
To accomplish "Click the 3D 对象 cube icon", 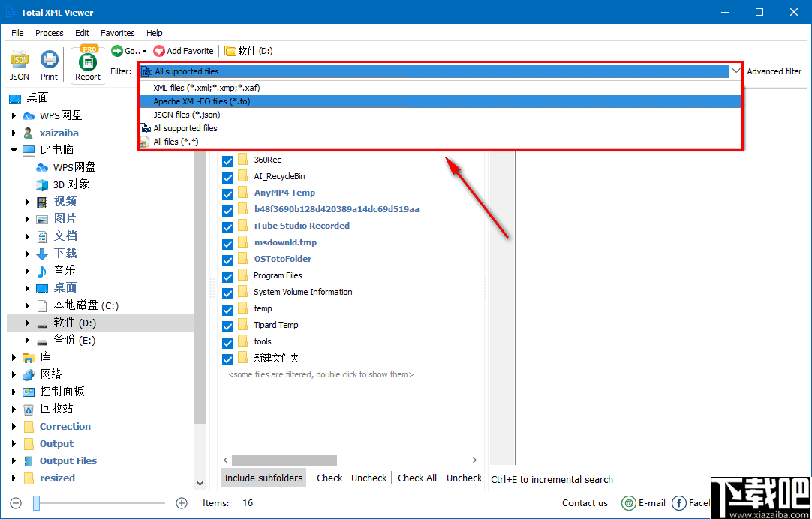I will click(x=42, y=184).
